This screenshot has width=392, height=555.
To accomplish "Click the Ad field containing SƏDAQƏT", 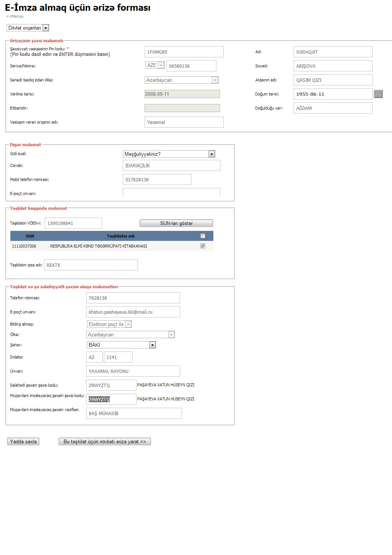I will tap(333, 52).
